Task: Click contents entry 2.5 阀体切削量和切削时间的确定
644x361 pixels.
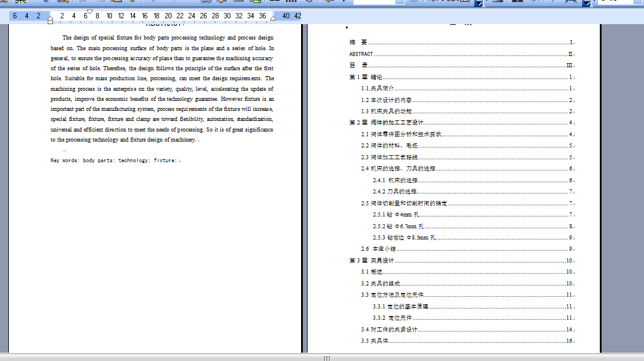Action: (x=467, y=203)
